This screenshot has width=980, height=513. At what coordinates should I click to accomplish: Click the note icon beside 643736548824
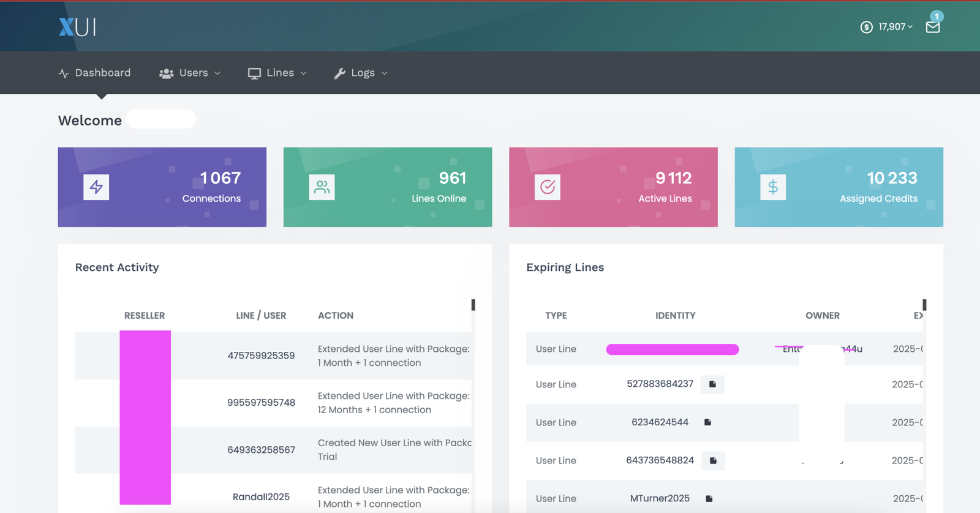coord(713,460)
